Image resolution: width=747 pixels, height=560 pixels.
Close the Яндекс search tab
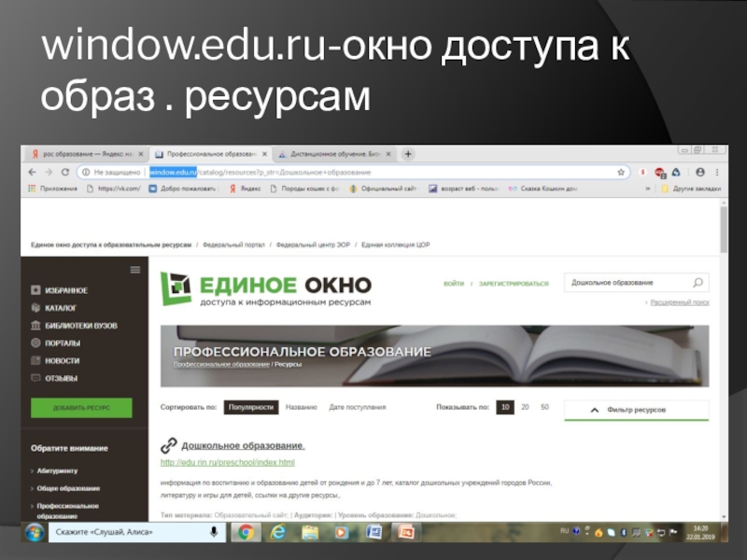[x=141, y=154]
